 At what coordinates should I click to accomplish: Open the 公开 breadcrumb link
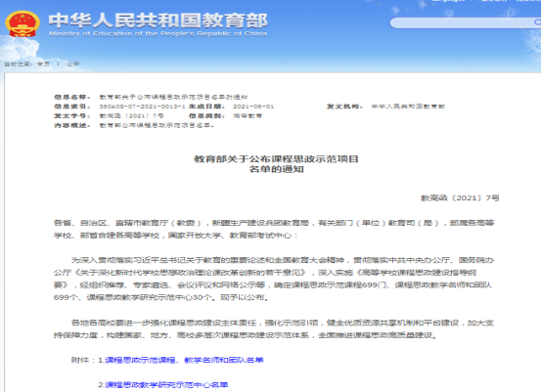73,65
